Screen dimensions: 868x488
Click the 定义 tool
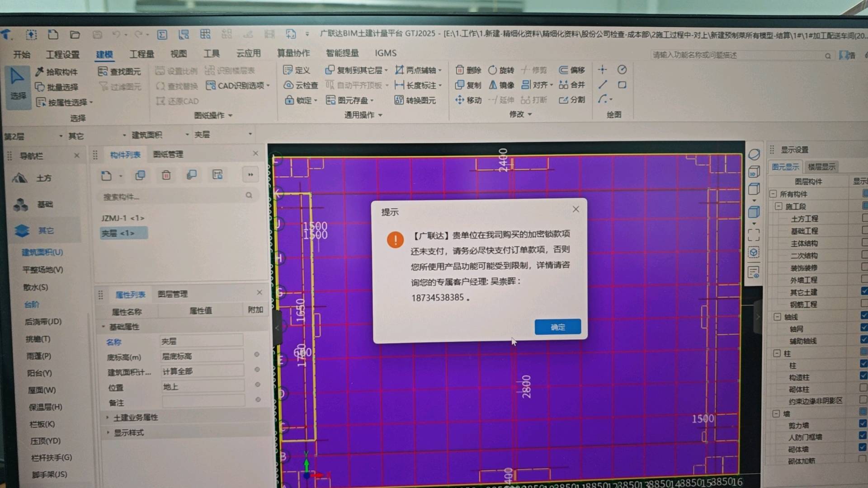pyautogui.click(x=297, y=70)
